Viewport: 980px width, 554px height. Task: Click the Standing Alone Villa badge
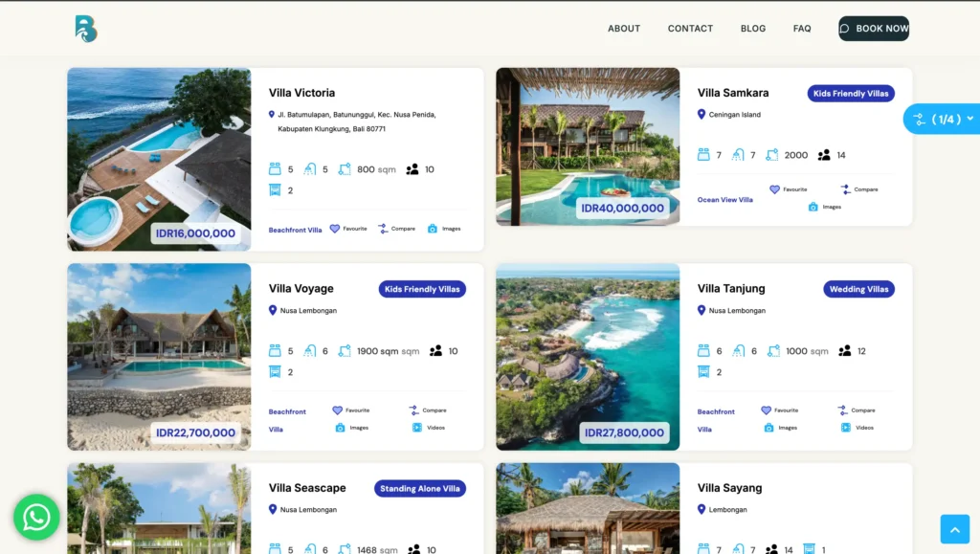click(x=420, y=488)
